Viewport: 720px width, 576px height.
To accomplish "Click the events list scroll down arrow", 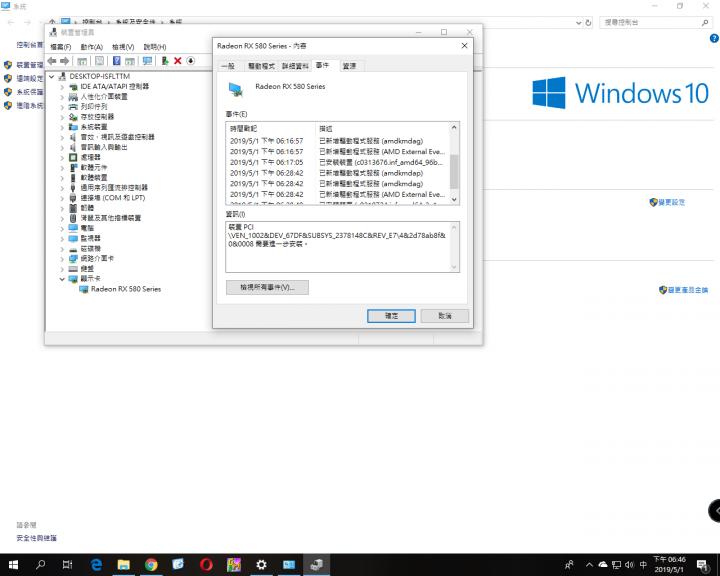I will coord(454,199).
